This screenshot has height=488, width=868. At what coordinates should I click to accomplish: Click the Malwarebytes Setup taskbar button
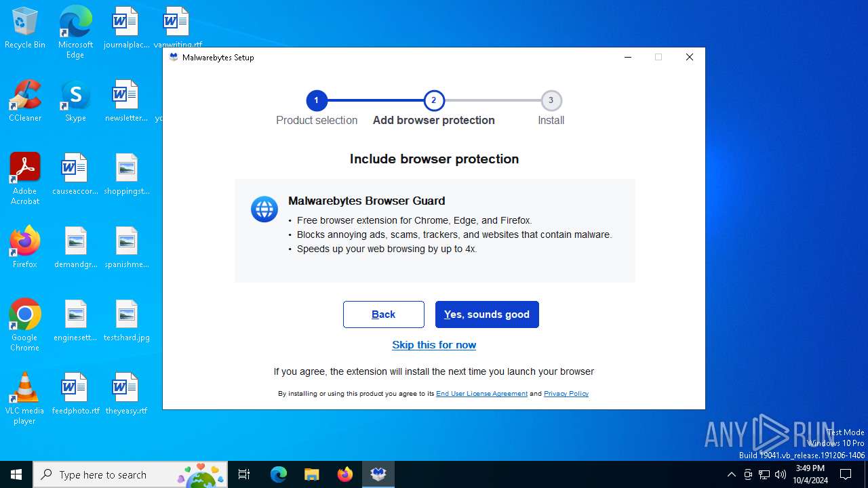[378, 474]
